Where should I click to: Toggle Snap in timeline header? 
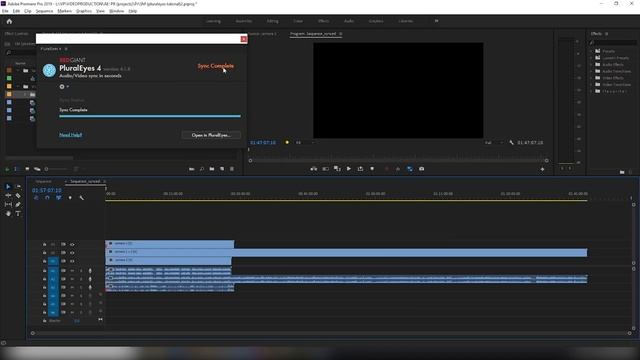pos(47,198)
